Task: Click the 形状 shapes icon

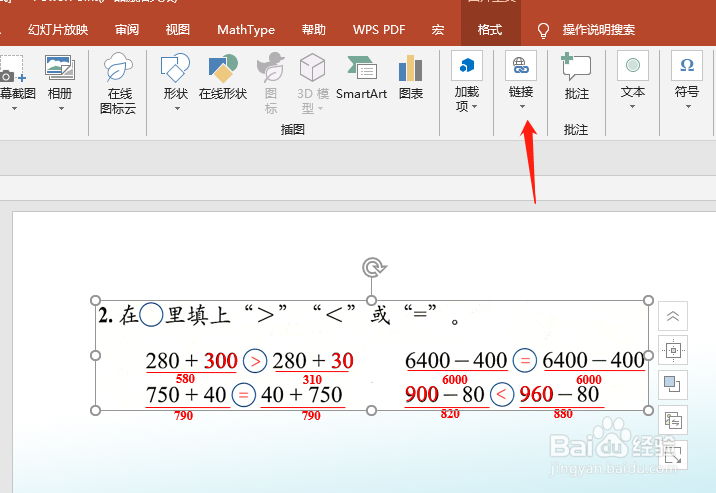Action: [175, 68]
